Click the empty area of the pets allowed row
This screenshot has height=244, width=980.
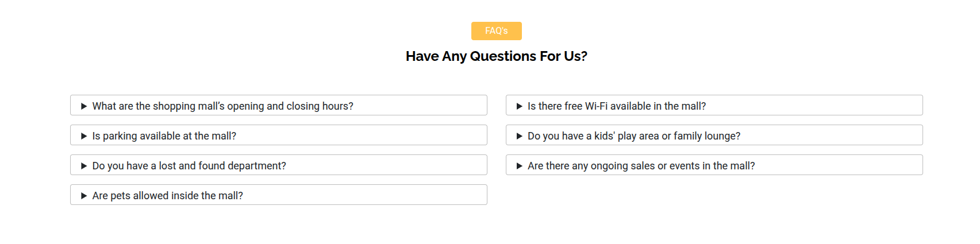(365, 195)
